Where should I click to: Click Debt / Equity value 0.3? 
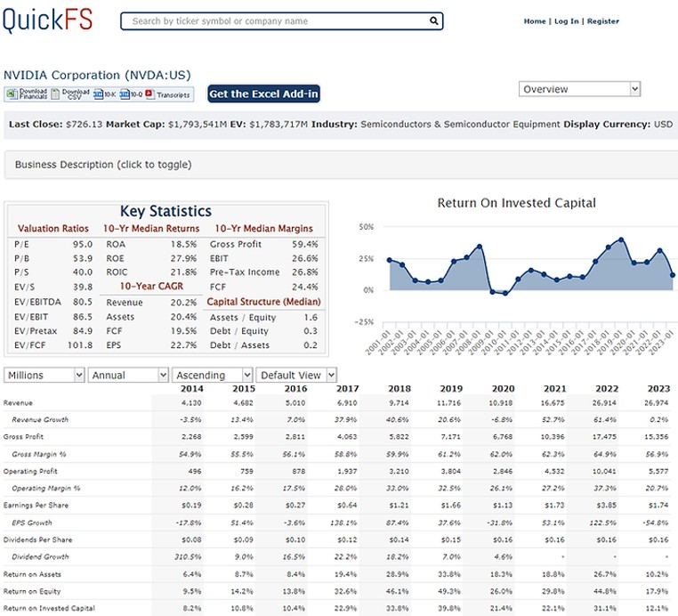pos(311,331)
